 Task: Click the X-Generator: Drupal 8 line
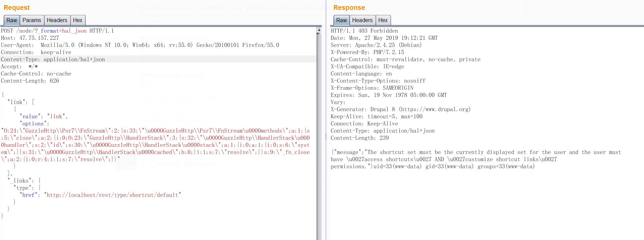tap(401, 109)
